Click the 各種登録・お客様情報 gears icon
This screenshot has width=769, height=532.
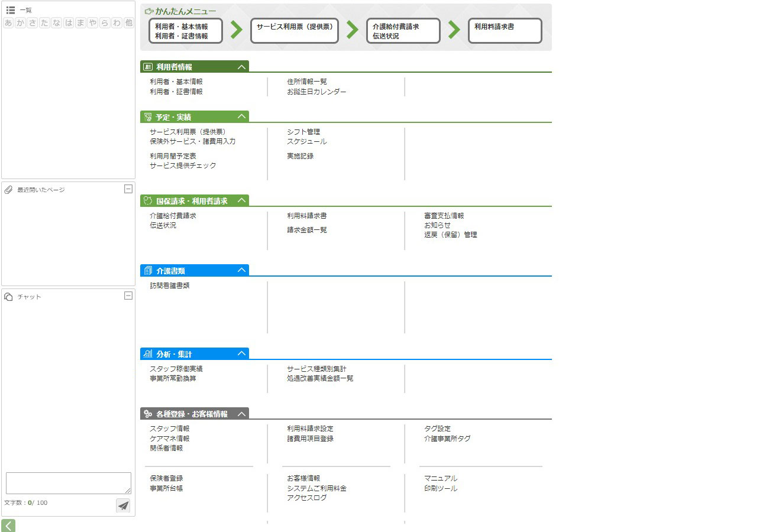click(x=148, y=414)
